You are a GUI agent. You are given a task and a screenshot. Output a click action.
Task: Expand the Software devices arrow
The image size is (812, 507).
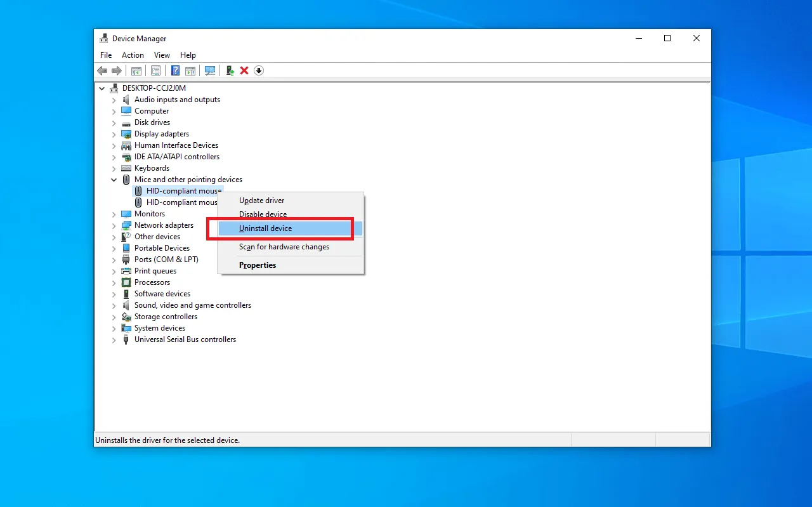114,294
